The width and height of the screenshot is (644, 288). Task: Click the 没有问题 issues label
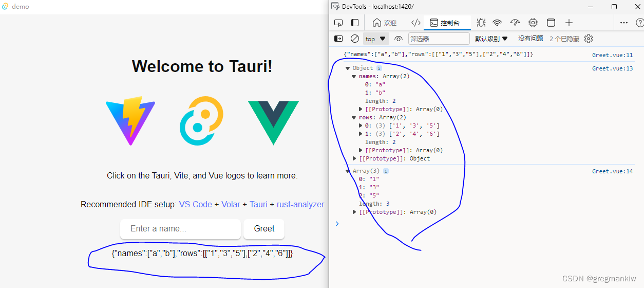531,39
